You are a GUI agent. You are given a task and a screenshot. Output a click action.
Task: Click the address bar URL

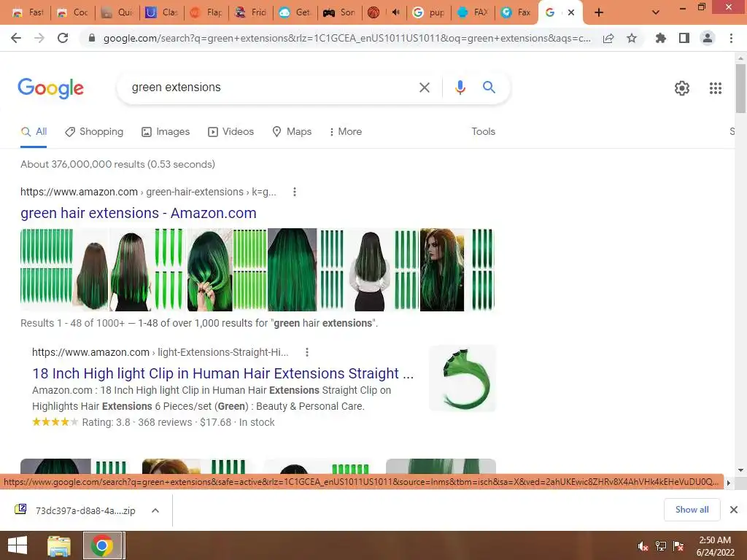tap(347, 38)
